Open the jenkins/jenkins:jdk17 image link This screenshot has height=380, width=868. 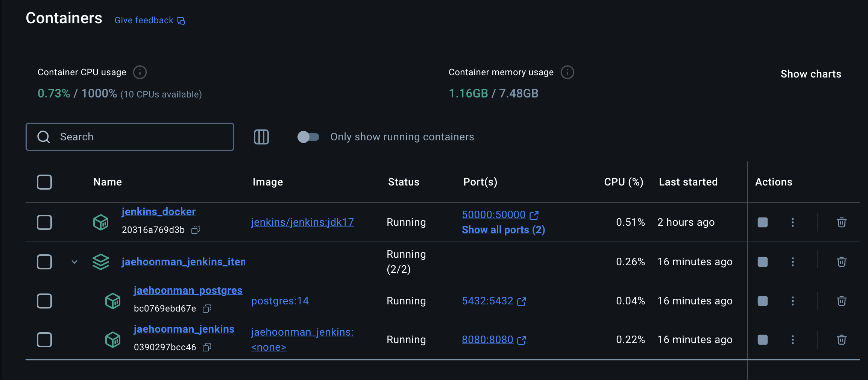pos(302,222)
